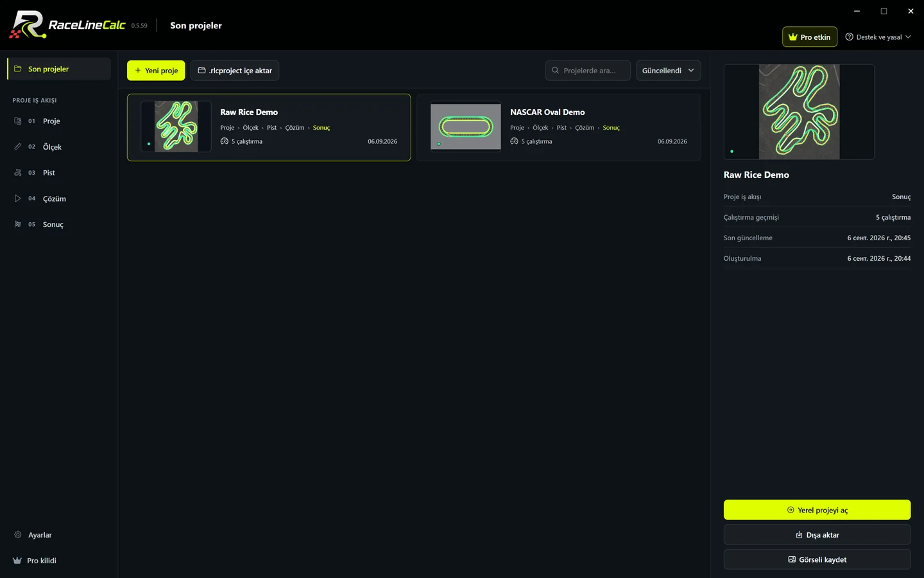Viewport: 924px width, 578px height.
Task: Click the Projelerde ara search field
Action: tap(588, 71)
